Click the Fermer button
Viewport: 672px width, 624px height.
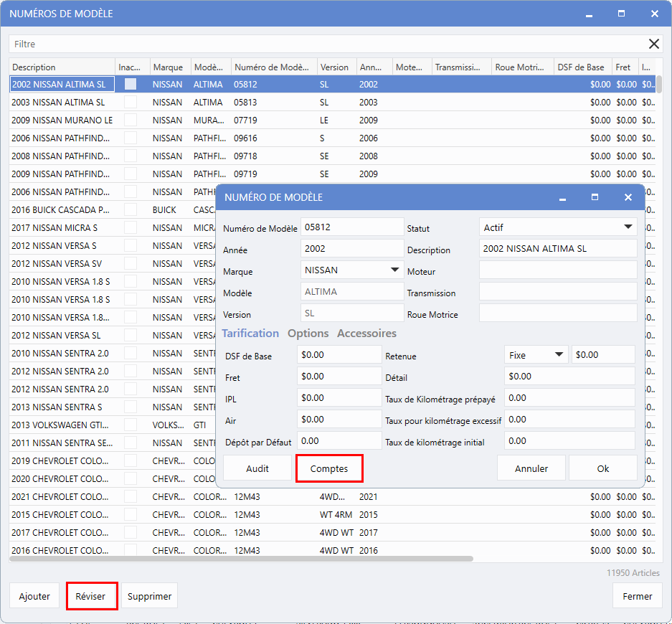[637, 596]
